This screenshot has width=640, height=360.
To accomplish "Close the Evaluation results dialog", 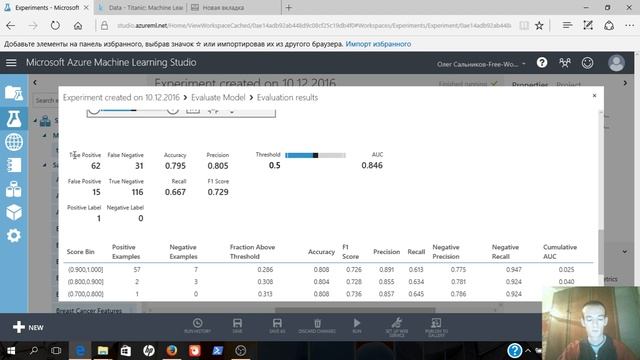I will [x=594, y=95].
